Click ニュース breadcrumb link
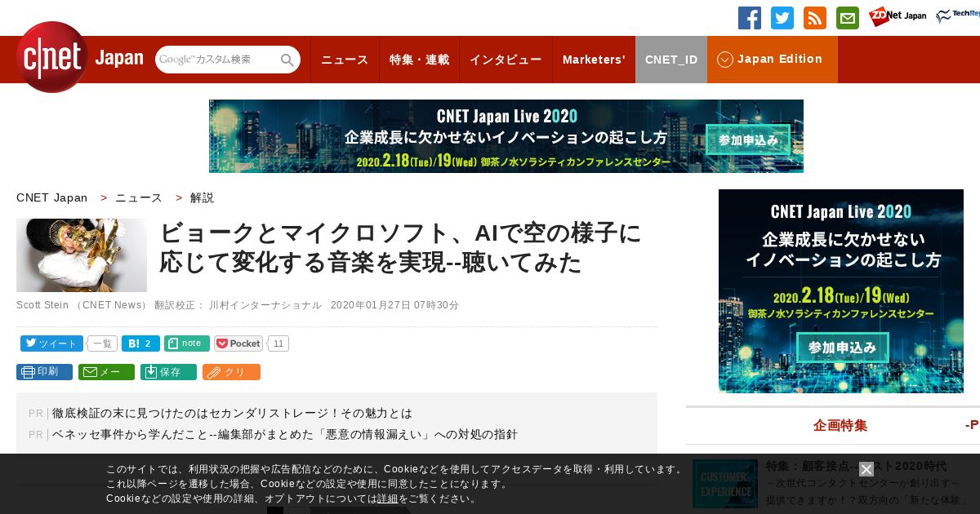Screen dimensions: 980x514 click(139, 197)
